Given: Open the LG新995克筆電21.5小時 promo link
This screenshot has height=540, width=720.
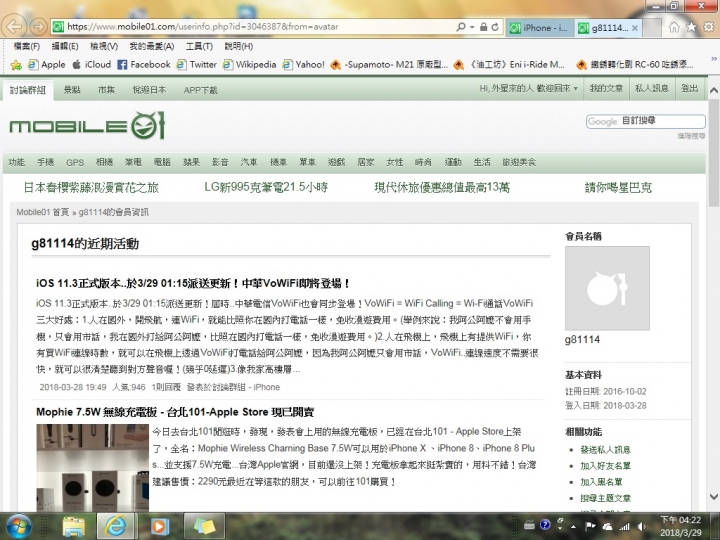Looking at the screenshot, I should tap(266, 187).
